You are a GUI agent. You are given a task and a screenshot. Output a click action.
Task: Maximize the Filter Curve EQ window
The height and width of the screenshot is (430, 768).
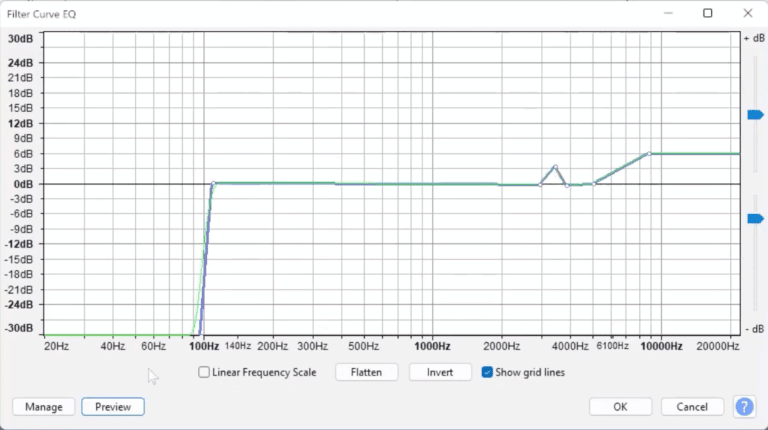(707, 13)
